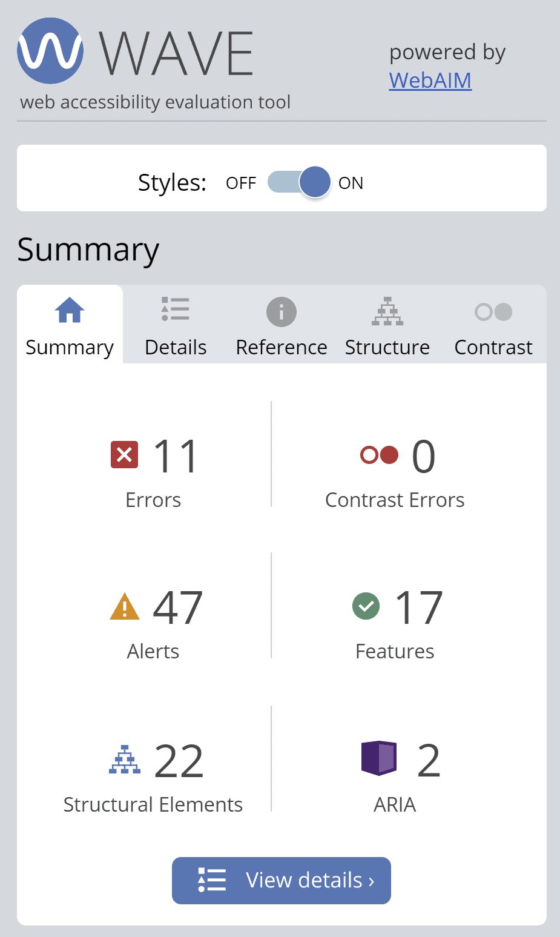Click the 47 Alerts count
Viewport: 560px width, 937px height.
(177, 608)
